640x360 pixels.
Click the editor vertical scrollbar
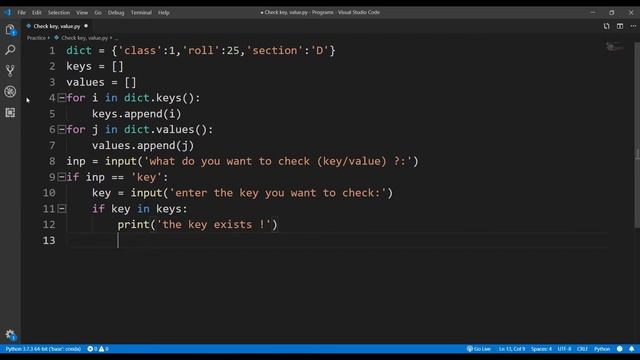click(x=637, y=135)
